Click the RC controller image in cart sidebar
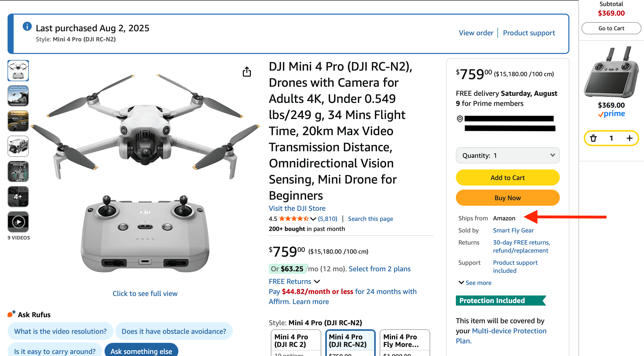Screen dimensions: 644x356 [611, 73]
